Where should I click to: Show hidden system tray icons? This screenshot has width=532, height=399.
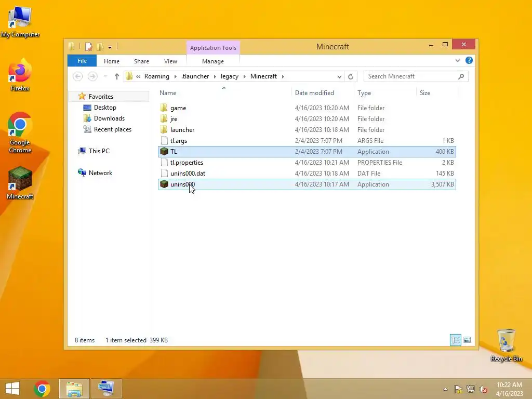pos(445,389)
